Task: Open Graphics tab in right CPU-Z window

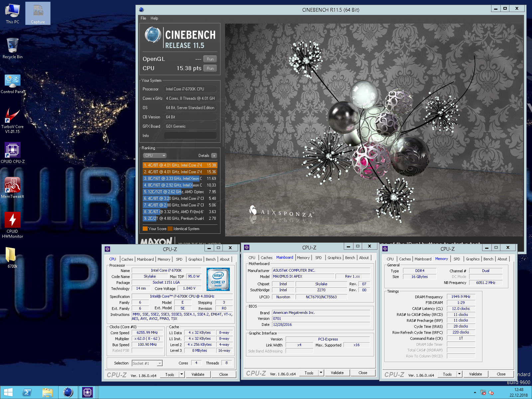Action: click(x=472, y=259)
